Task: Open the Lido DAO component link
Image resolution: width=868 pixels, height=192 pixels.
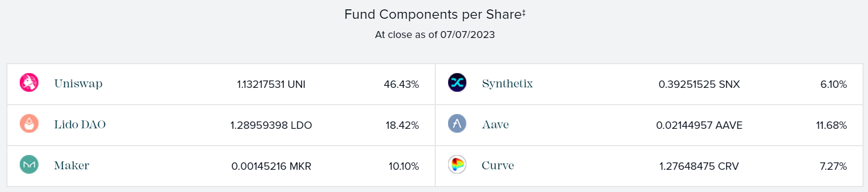Action: (x=80, y=124)
